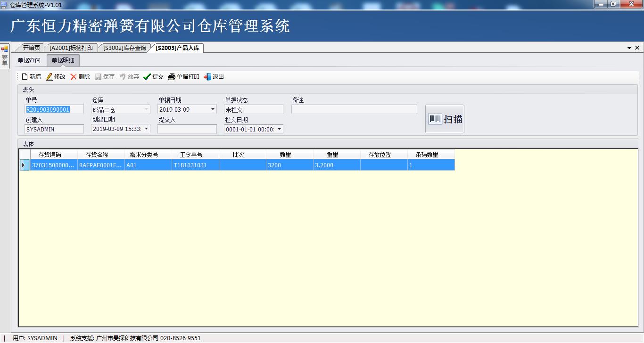
Task: Click the application icon in title bar
Action: coord(4,4)
